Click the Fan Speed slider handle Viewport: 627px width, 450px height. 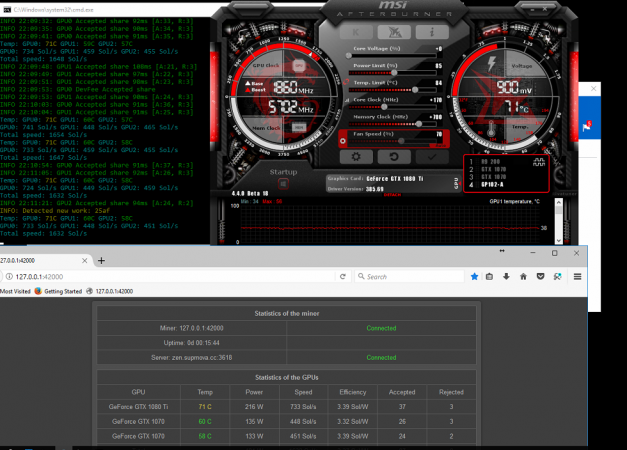[401, 141]
